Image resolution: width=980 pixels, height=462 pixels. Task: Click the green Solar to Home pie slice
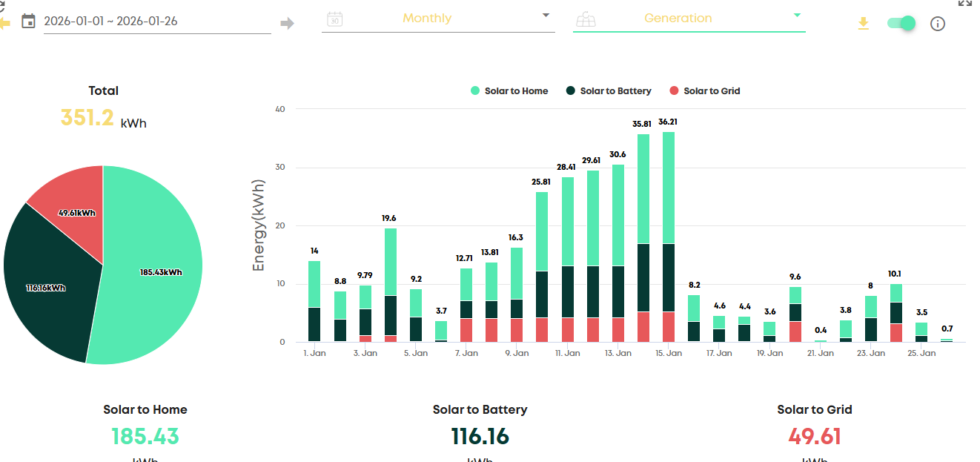point(156,274)
